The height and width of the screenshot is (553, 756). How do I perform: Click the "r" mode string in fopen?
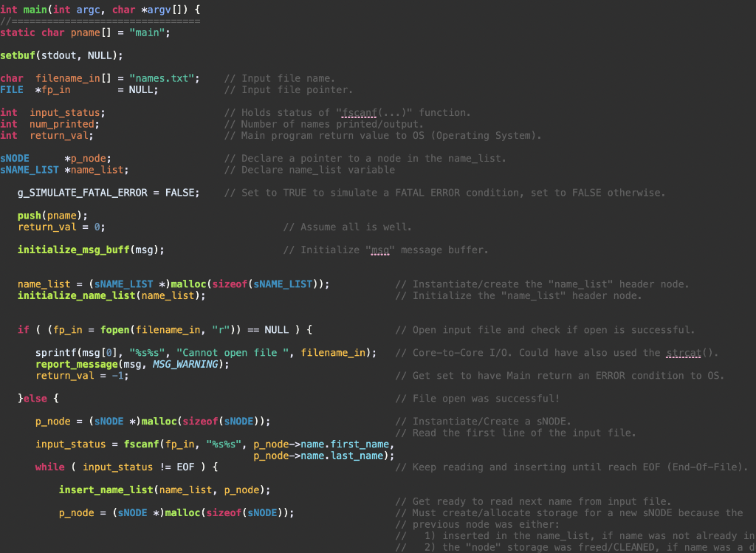221,330
